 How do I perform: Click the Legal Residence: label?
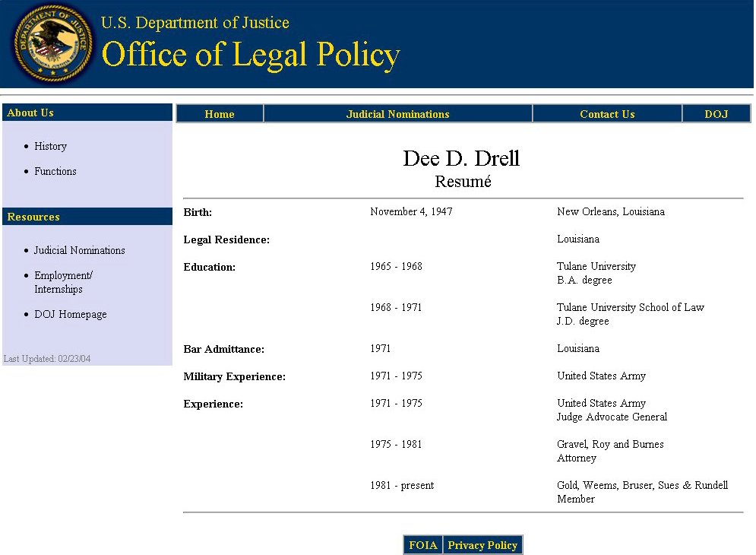click(x=226, y=239)
